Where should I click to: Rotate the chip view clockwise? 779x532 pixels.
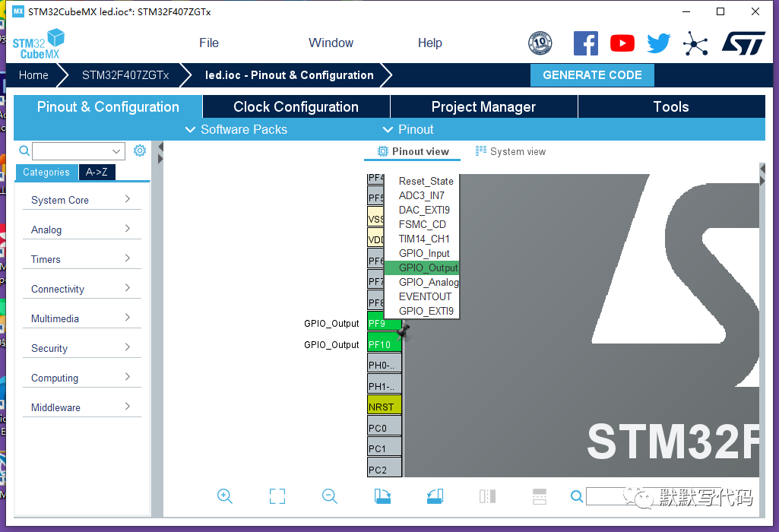pos(382,496)
